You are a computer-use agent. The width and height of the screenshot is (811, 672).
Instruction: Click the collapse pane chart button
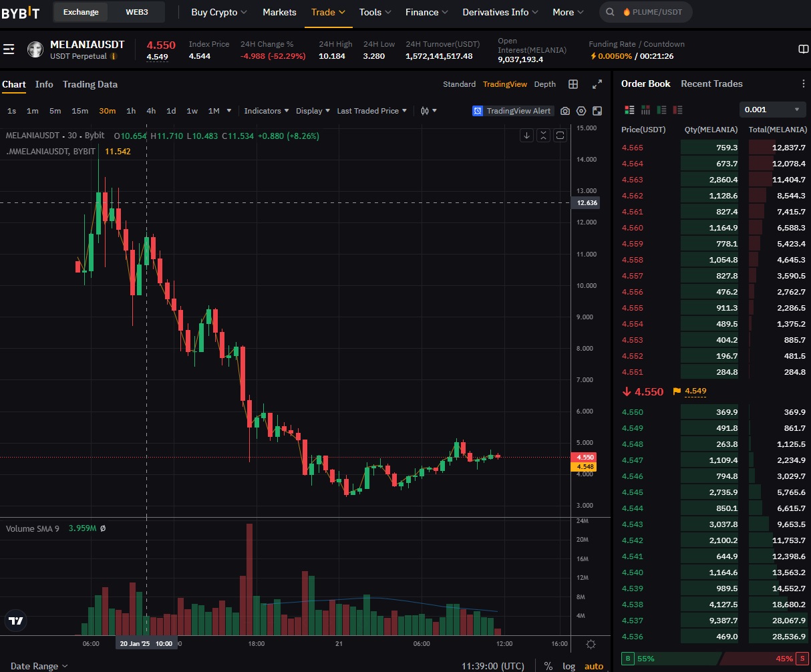(x=544, y=136)
